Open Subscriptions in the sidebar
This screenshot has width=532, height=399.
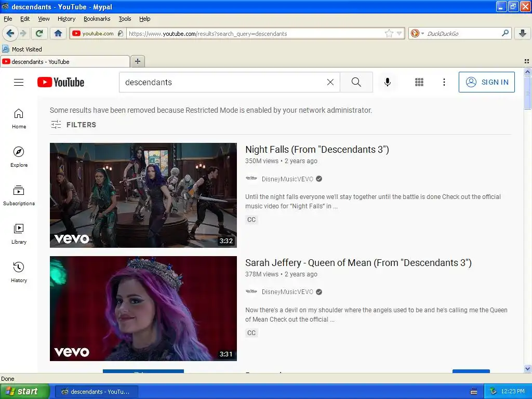click(x=19, y=196)
